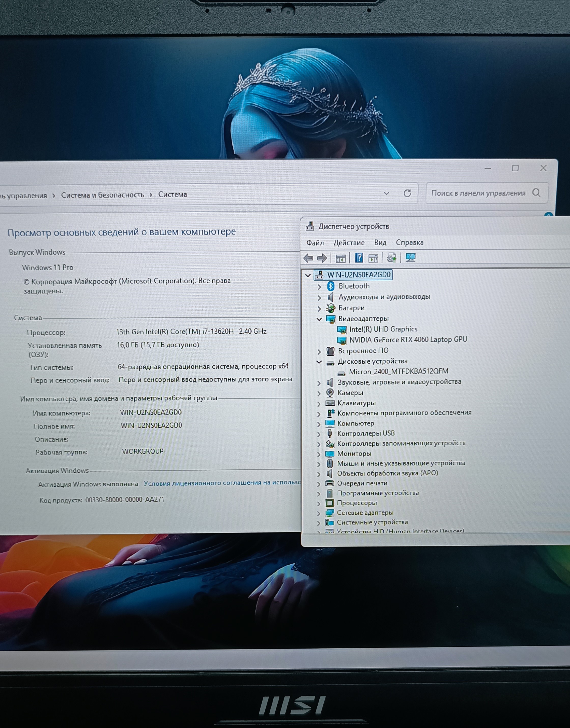Screen dimensions: 570x728
Task: Click the Forward arrow in Device Manager toolbar
Action: pyautogui.click(x=322, y=258)
